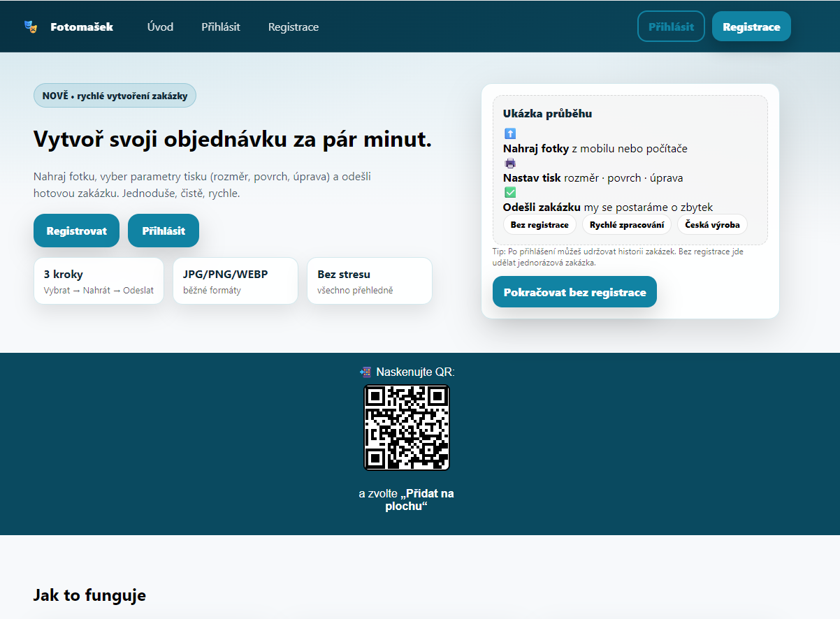The height and width of the screenshot is (619, 840).
Task: Open the Úvod navigation item
Action: coord(160,27)
